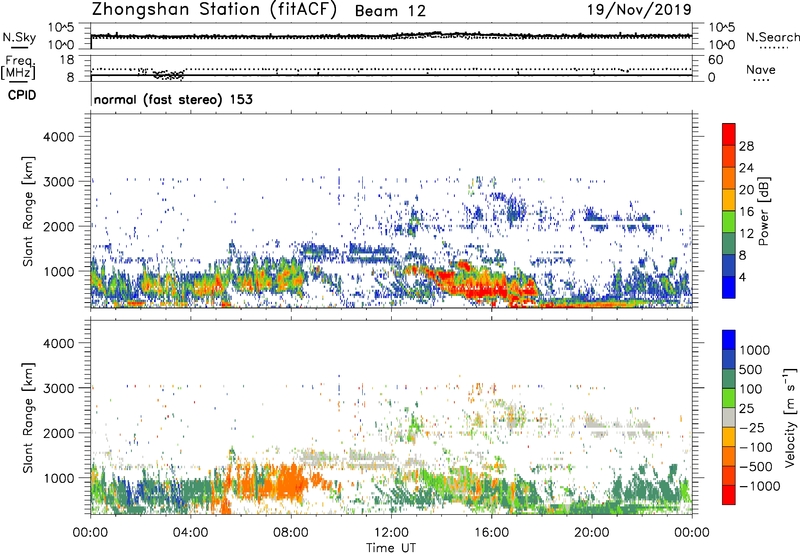Click the "60" Nave axis tick
800x554 pixels.
(x=715, y=60)
